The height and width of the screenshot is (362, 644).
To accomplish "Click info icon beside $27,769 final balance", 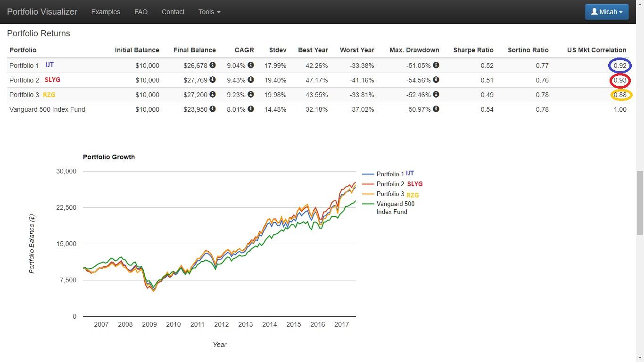I will pos(213,80).
